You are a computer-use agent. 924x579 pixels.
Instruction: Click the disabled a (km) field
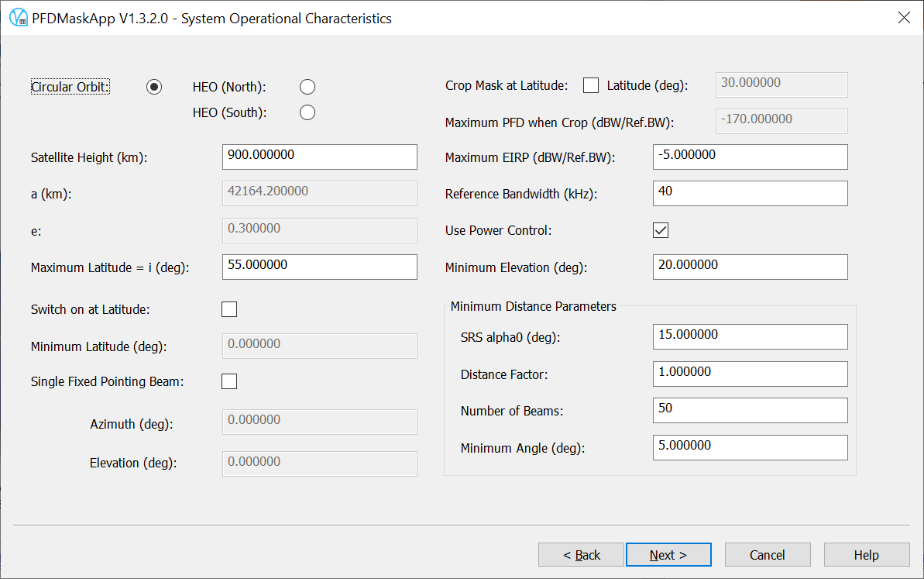click(x=319, y=194)
